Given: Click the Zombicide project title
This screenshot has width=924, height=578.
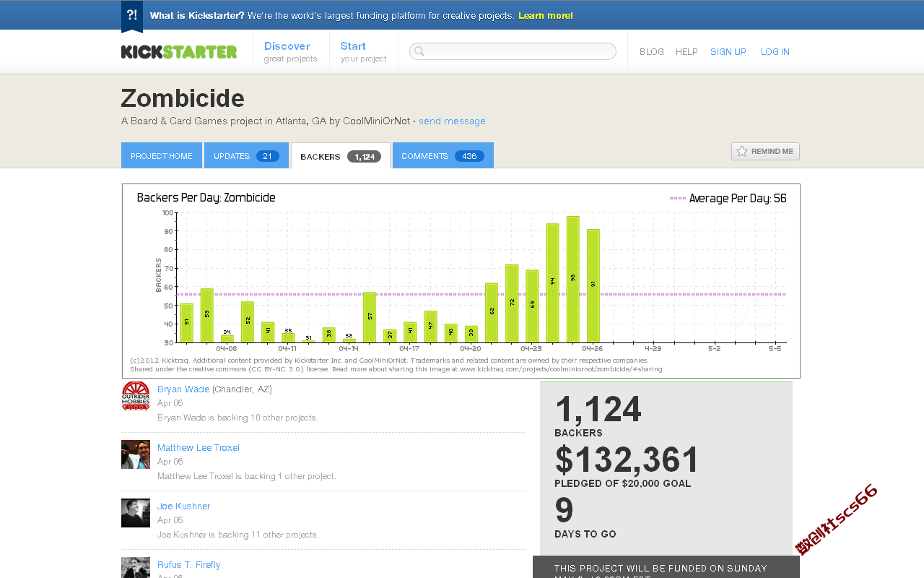Looking at the screenshot, I should coord(183,98).
